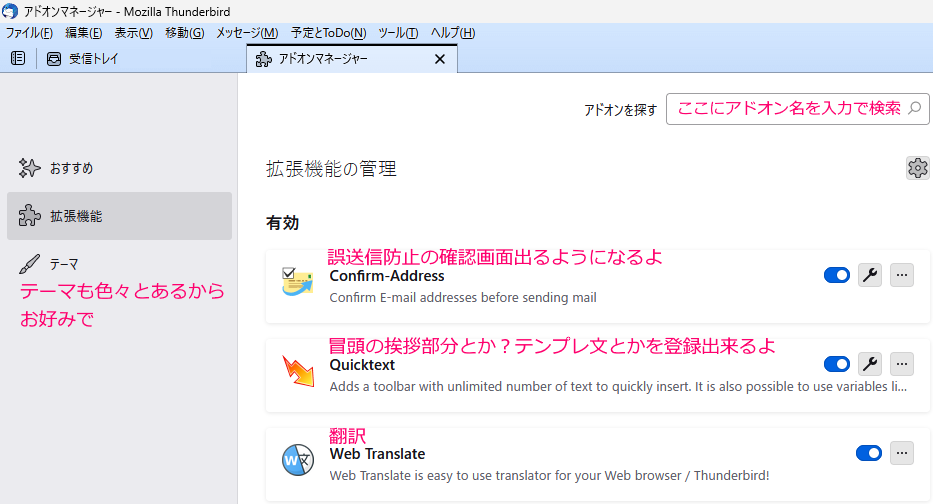Open the ヘルプ(H) menu
Screen dimensions: 933x504
[453, 33]
